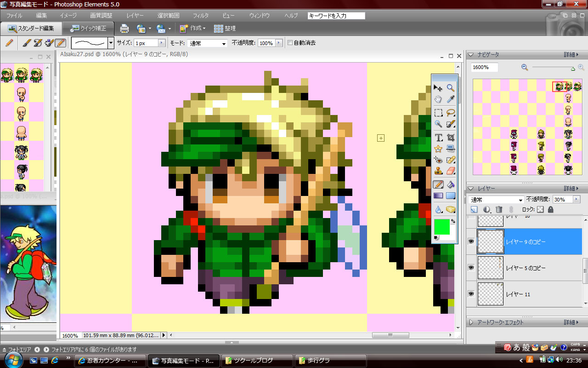Select the Lasso tool
This screenshot has width=588, height=368.
click(x=451, y=113)
